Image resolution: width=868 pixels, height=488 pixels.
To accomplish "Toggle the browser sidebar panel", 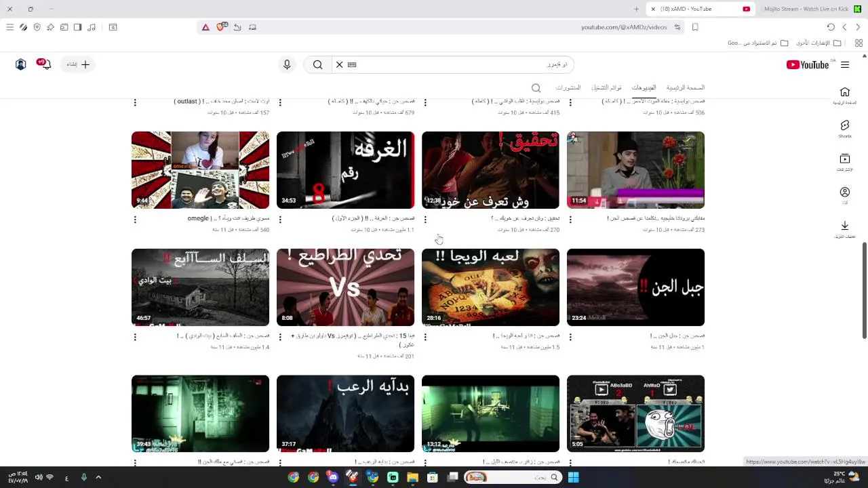I will (77, 27).
